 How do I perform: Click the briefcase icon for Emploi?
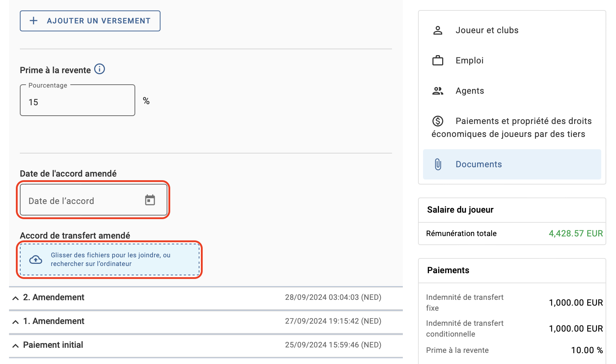click(438, 61)
